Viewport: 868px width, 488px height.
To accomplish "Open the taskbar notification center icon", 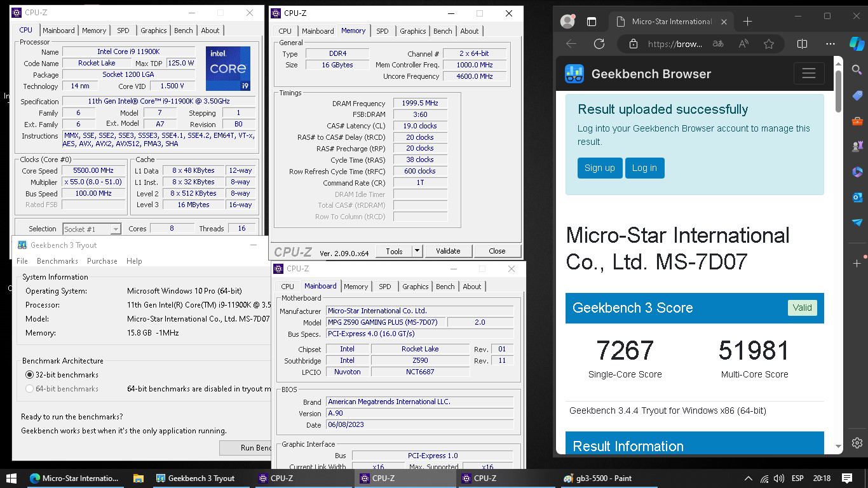I will (x=847, y=478).
